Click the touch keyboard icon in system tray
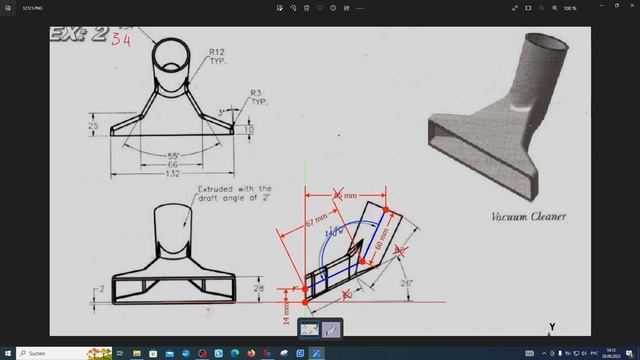The width and height of the screenshot is (640, 360). (529, 353)
